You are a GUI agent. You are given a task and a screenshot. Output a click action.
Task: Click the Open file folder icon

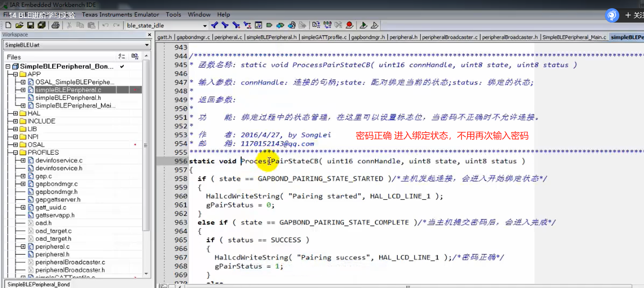19,25
